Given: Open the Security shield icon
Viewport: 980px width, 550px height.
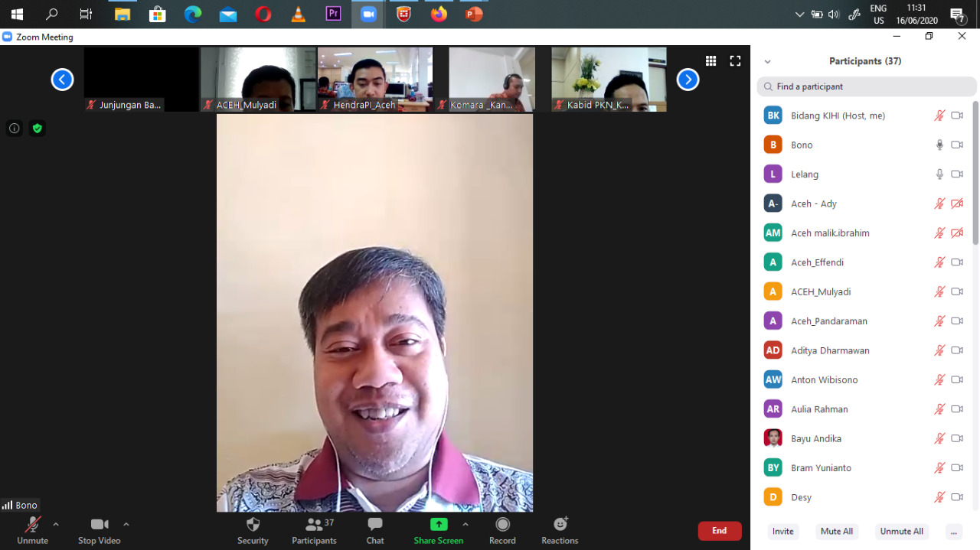Looking at the screenshot, I should (x=253, y=525).
